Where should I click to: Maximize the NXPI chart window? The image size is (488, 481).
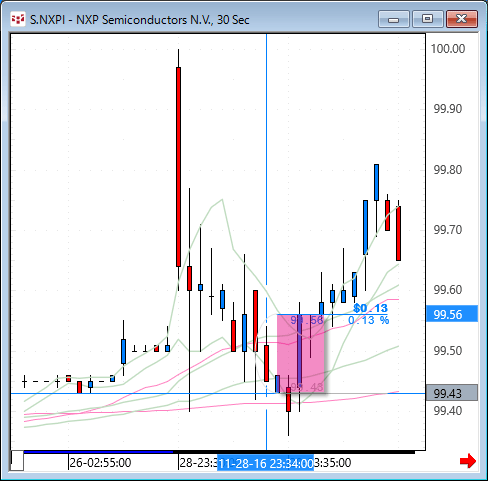428,19
